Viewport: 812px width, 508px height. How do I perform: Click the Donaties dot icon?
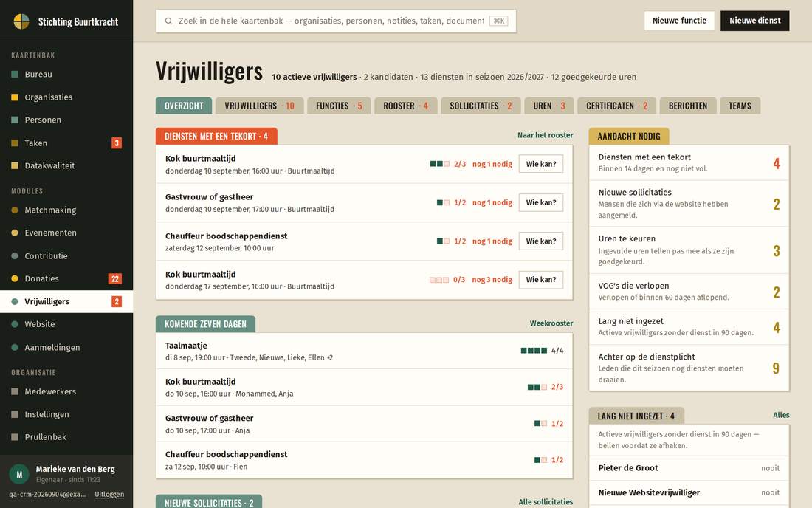[15, 278]
